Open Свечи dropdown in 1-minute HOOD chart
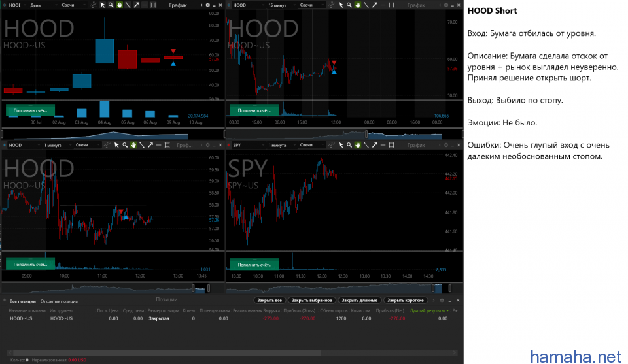 tap(87, 145)
